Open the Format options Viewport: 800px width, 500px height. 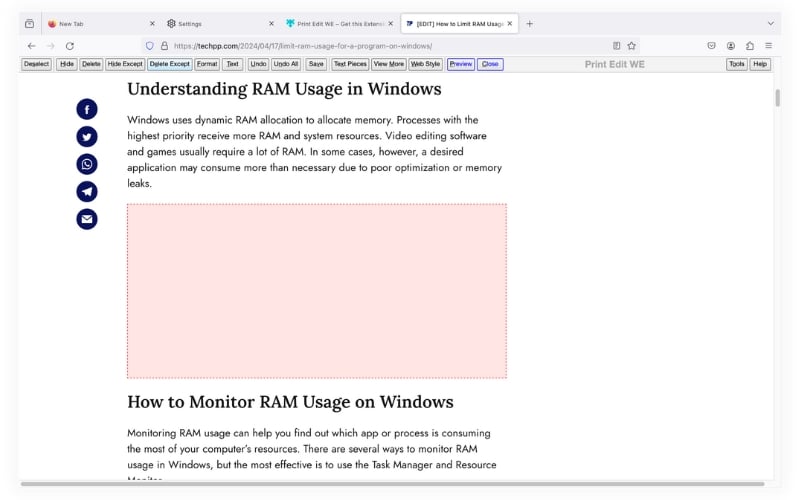[x=207, y=64]
